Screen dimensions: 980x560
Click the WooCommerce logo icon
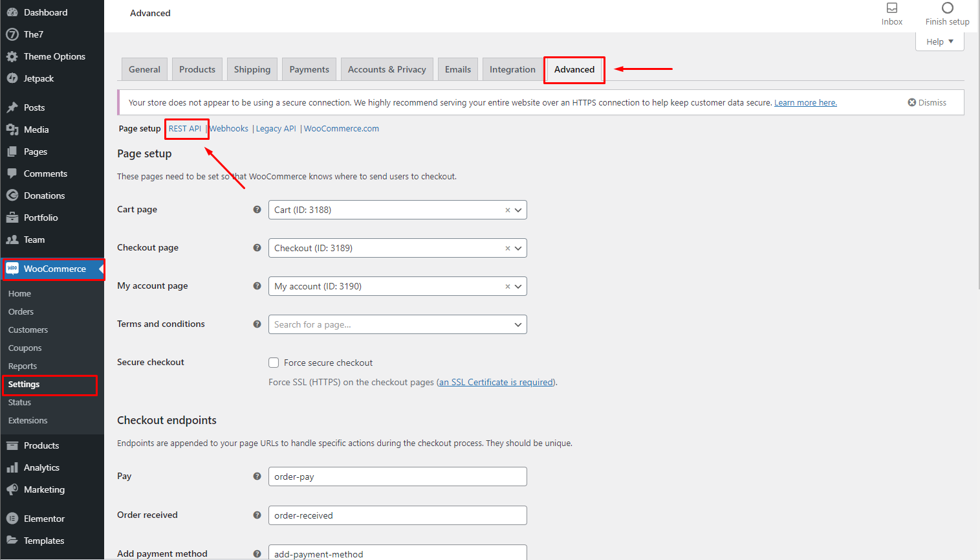click(12, 269)
